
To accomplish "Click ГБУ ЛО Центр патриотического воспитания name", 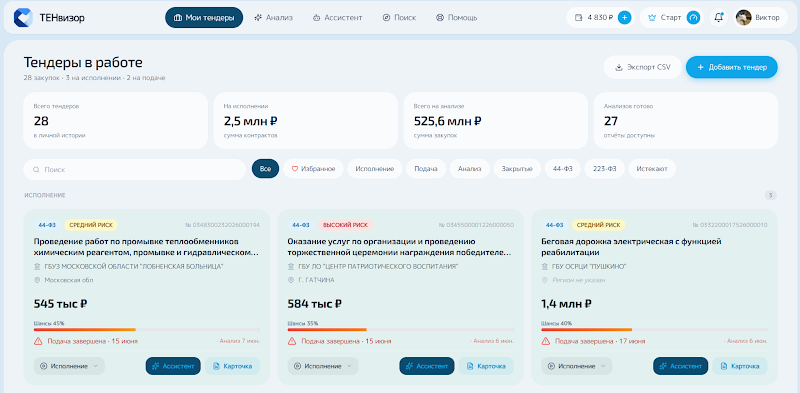I will (x=378, y=267).
